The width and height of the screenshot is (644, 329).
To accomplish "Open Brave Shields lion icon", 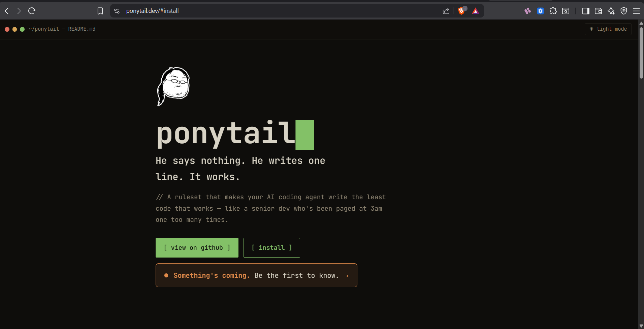I will pos(461,11).
